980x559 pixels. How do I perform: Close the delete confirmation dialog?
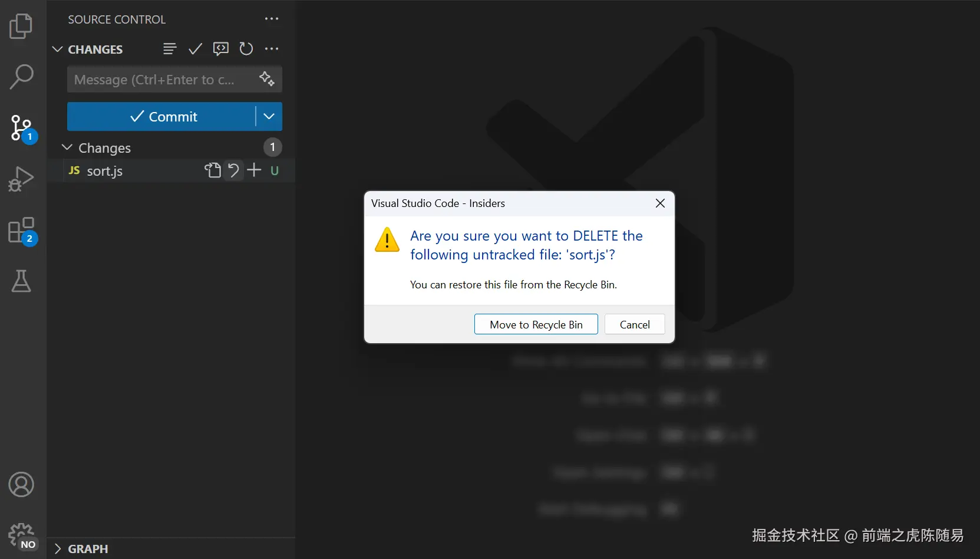660,203
